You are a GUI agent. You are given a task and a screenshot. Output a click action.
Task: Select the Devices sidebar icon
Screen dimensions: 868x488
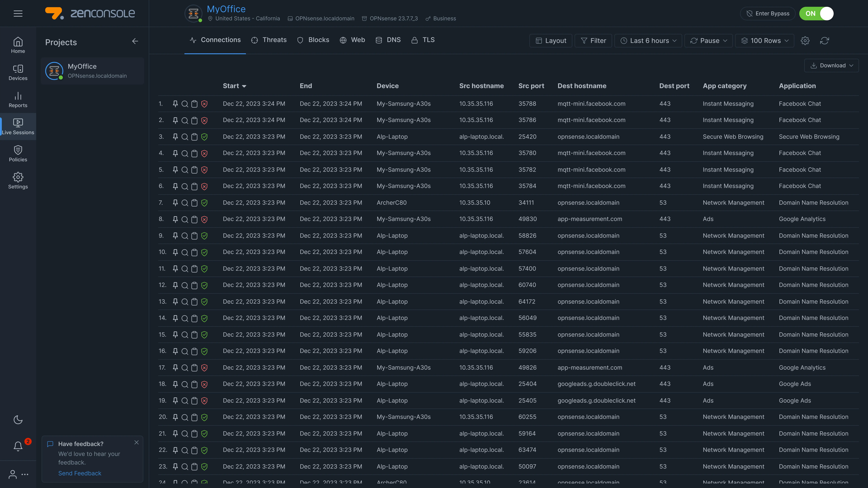click(18, 72)
